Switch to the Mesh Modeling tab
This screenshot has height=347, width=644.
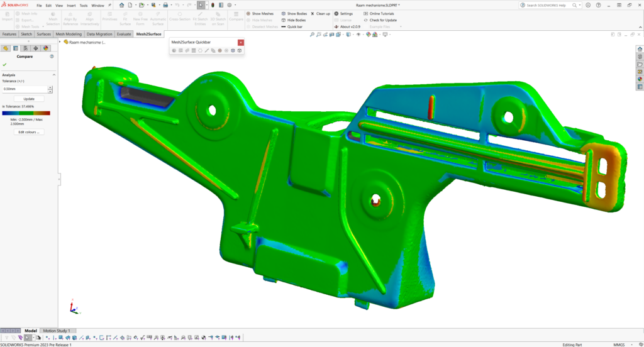69,34
